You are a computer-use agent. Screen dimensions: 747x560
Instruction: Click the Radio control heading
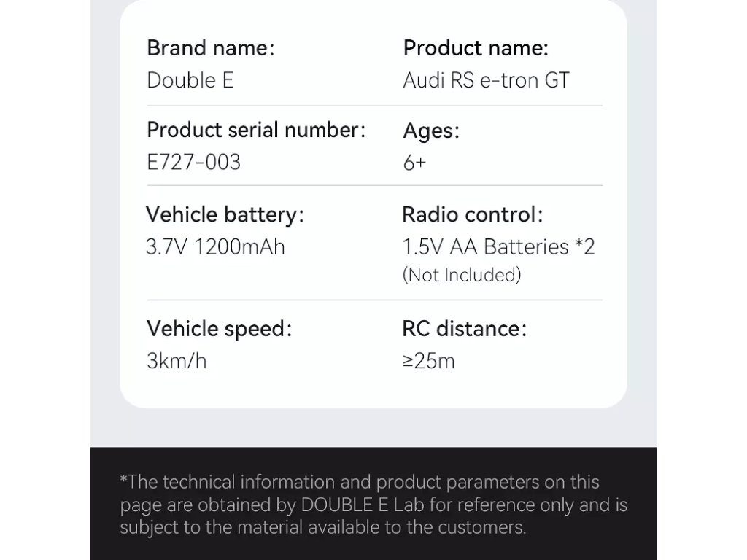pos(473,214)
